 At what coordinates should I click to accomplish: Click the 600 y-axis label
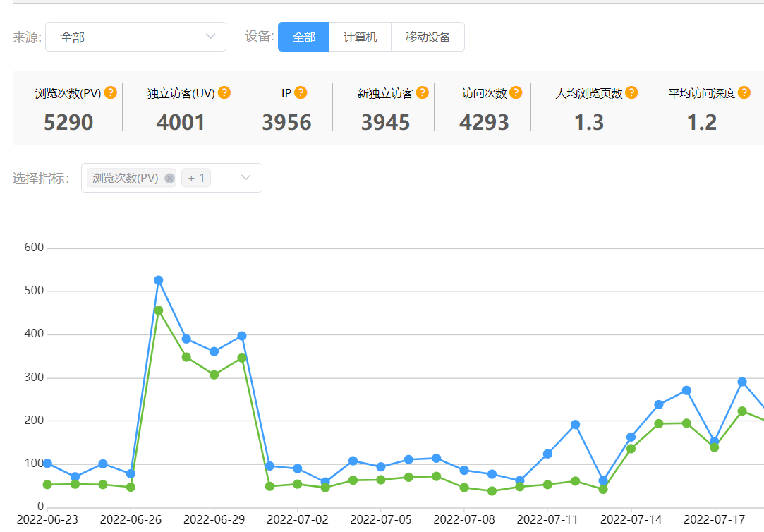(34, 248)
